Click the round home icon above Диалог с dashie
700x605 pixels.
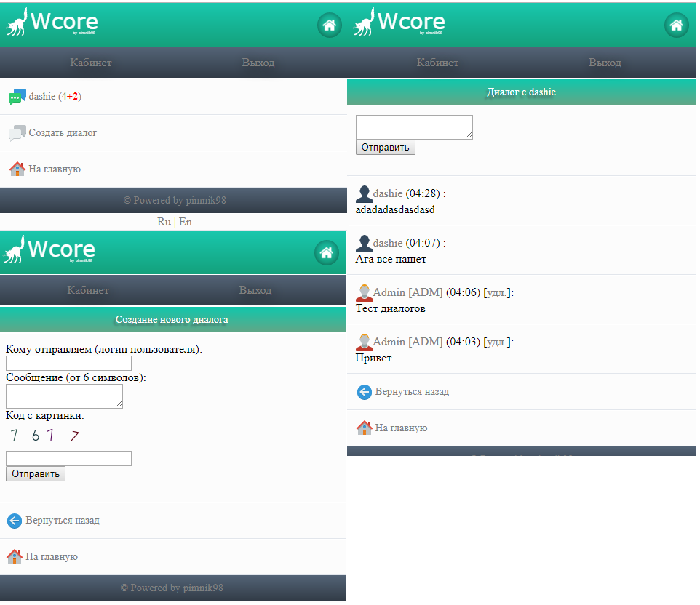point(676,25)
